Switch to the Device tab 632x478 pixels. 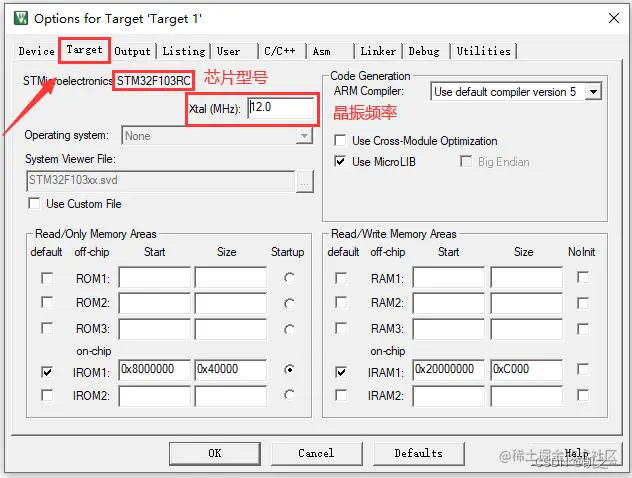pos(36,51)
